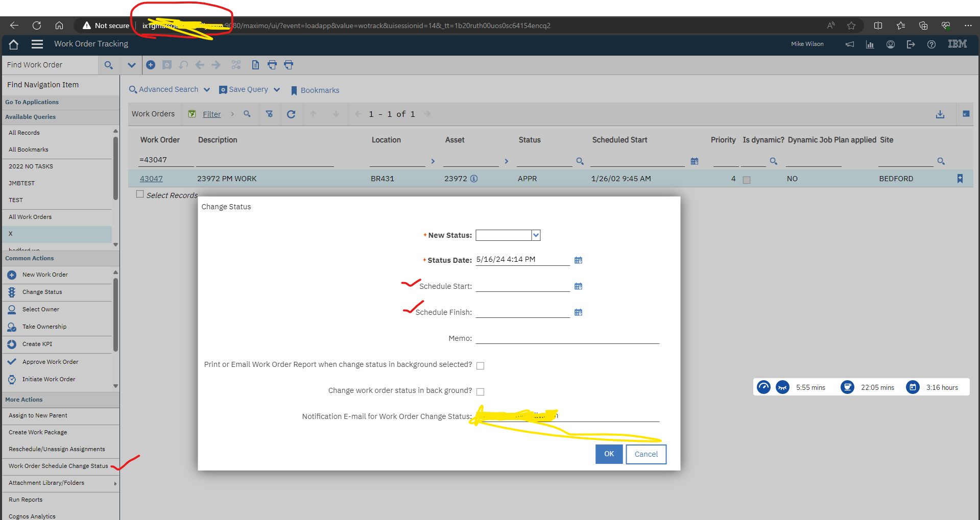Viewport: 980px width, 520px height.
Task: Open the Help question mark icon
Action: [931, 44]
